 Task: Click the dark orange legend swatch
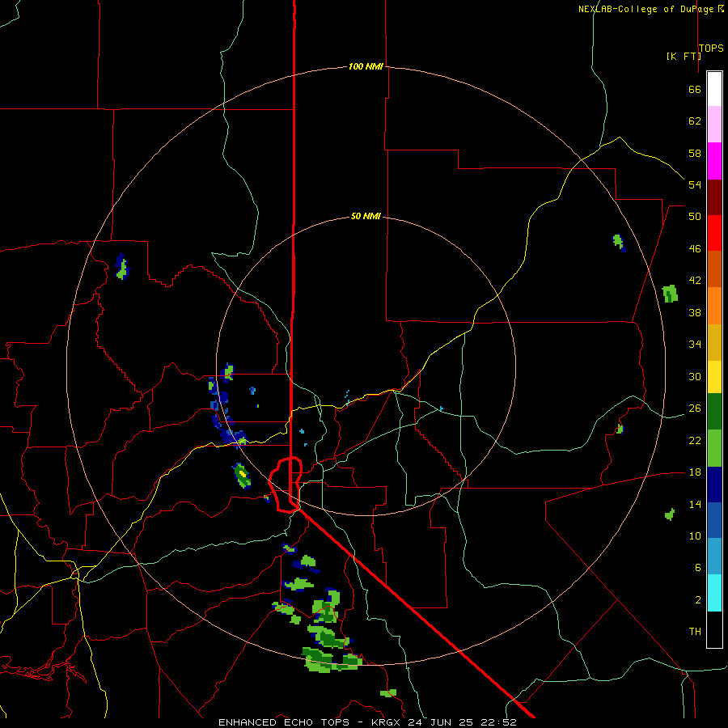coord(714,269)
